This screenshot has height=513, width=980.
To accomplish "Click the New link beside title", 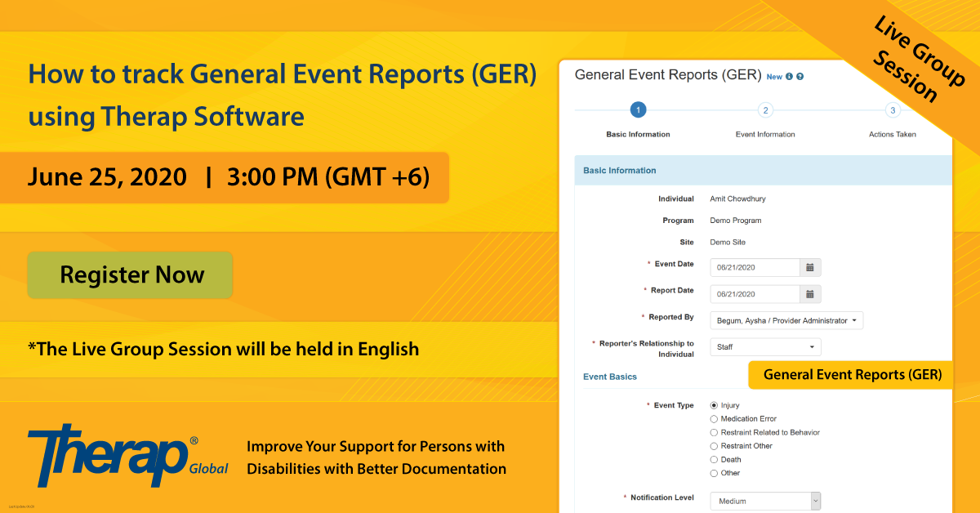I will 774,77.
